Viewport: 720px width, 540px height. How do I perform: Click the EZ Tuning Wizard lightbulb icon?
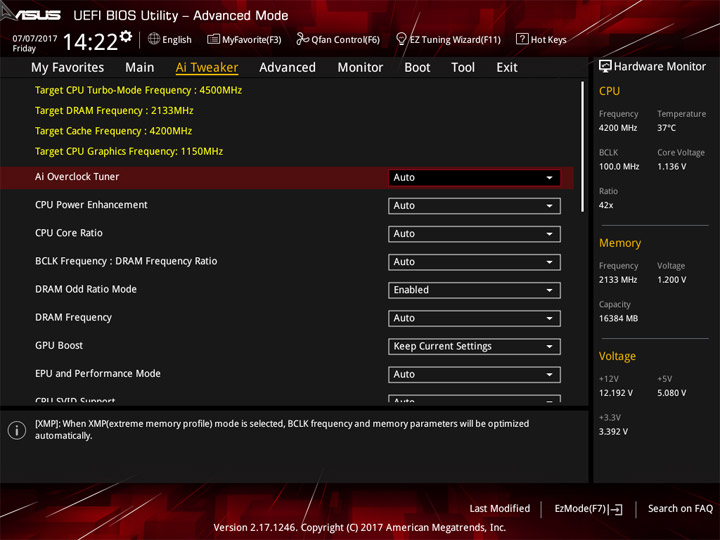pos(401,39)
